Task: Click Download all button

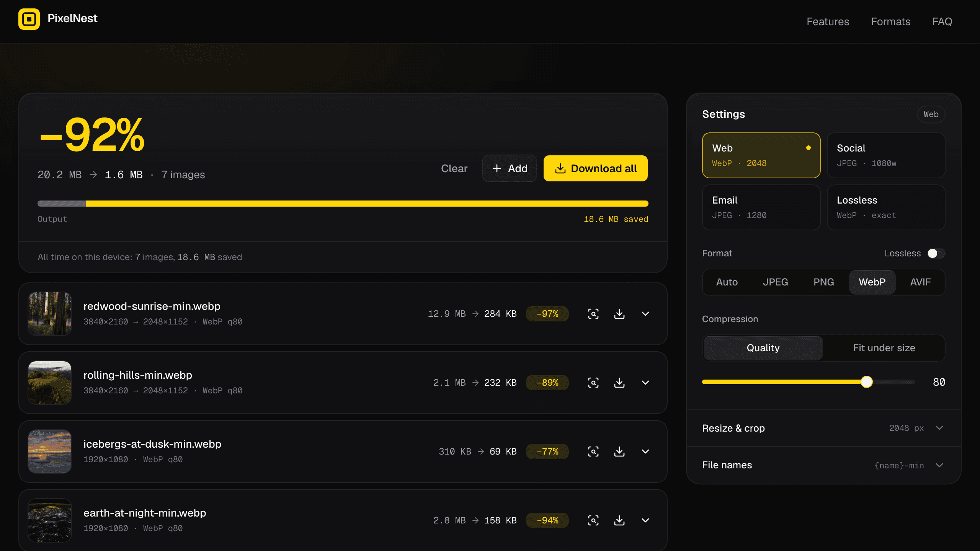Action: 595,168
